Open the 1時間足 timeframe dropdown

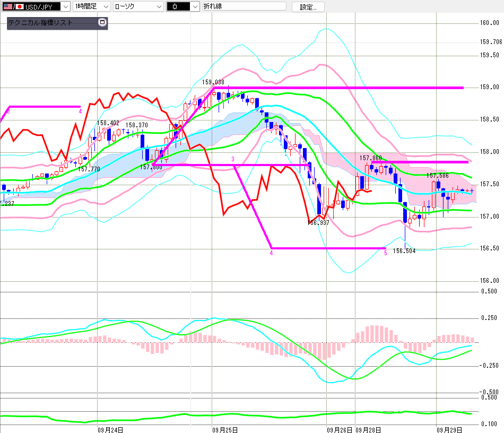[92, 6]
